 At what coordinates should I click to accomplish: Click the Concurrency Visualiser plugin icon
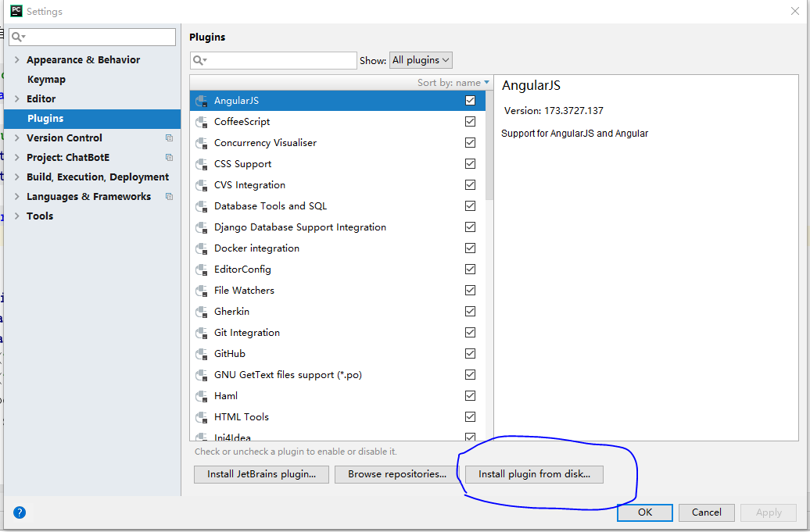coord(202,143)
